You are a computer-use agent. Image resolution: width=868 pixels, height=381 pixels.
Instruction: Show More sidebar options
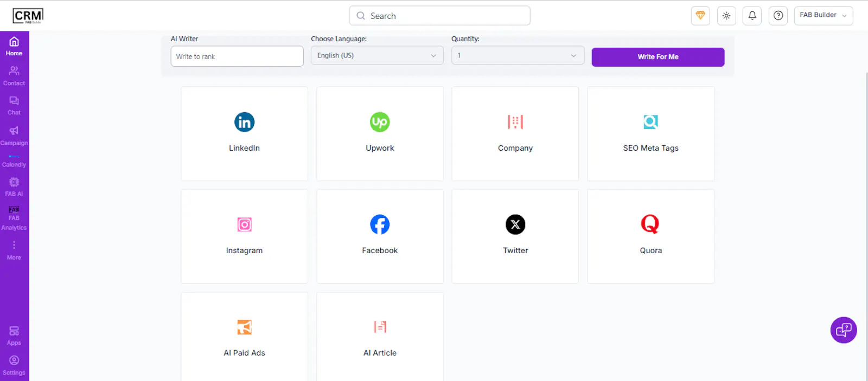[x=14, y=251]
